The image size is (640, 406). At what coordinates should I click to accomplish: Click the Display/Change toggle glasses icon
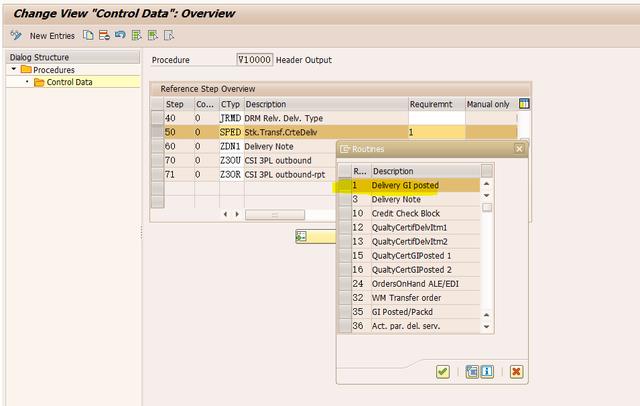click(x=16, y=35)
